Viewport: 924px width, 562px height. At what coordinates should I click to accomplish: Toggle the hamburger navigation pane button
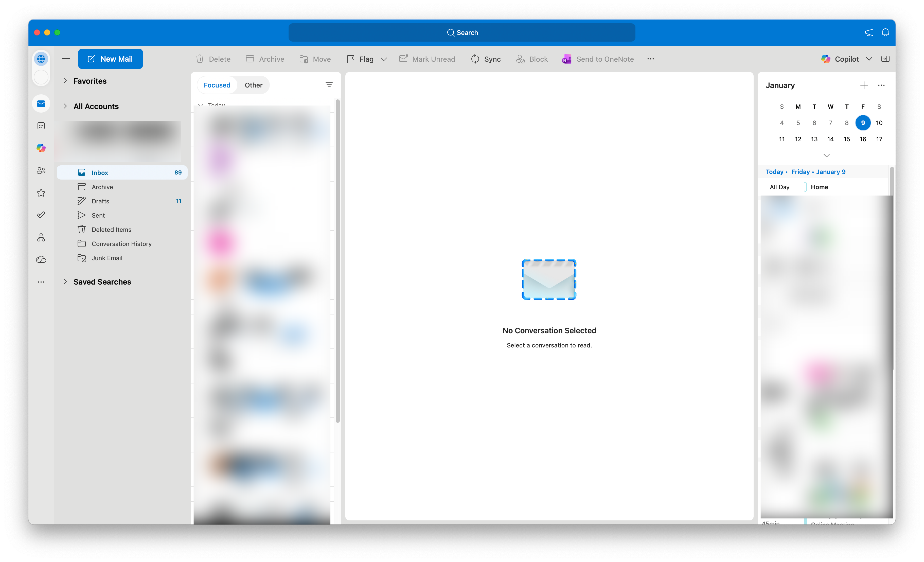point(66,59)
